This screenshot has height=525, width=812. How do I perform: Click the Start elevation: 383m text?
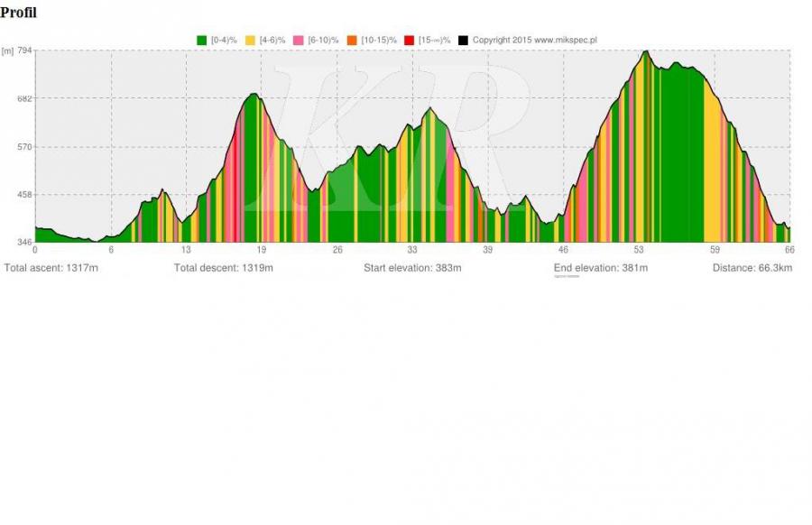pyautogui.click(x=412, y=268)
